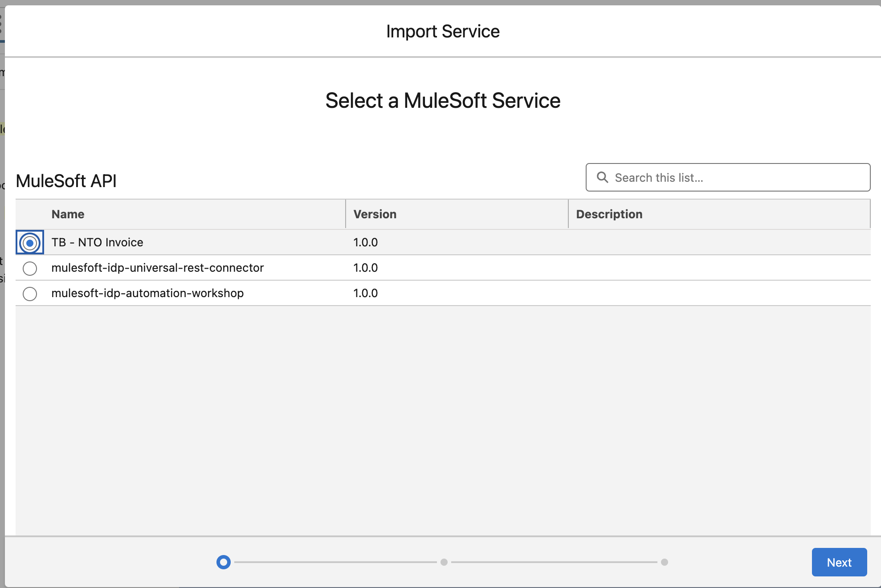
Task: Select the mulesoft-idp-automation-workshop radio button
Action: click(30, 294)
